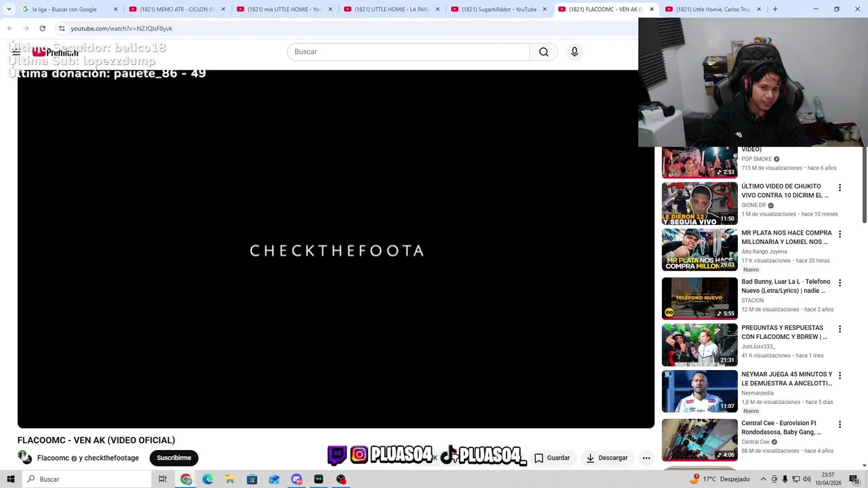
Task: Open Flacoomc channel name link
Action: pos(53,458)
